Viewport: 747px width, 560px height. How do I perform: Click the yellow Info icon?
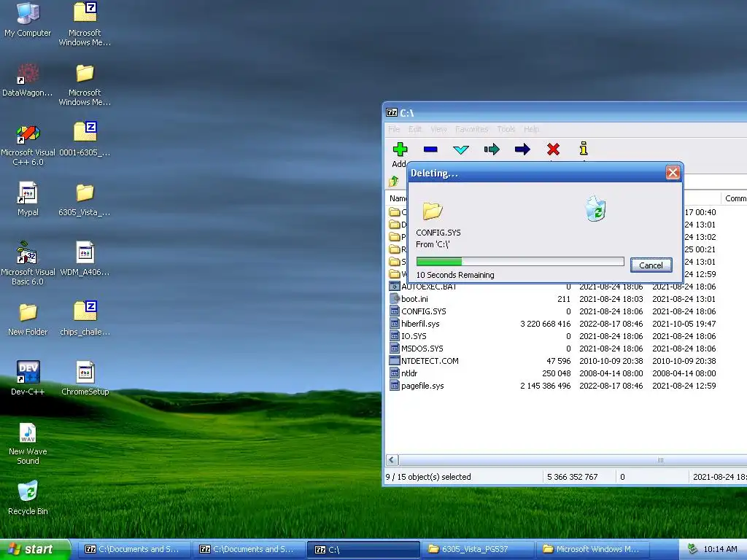click(584, 149)
